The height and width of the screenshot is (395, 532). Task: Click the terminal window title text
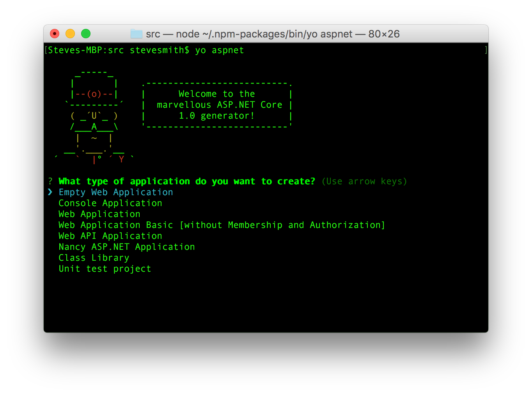coord(273,34)
